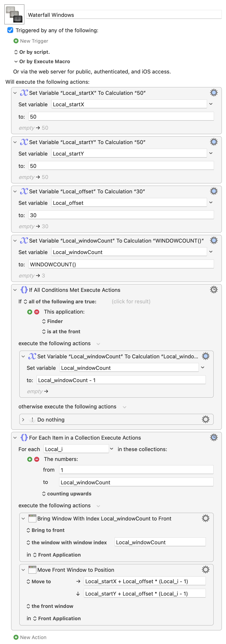Click green plus to add condition above Finder
226x644 pixels.
(x=30, y=312)
